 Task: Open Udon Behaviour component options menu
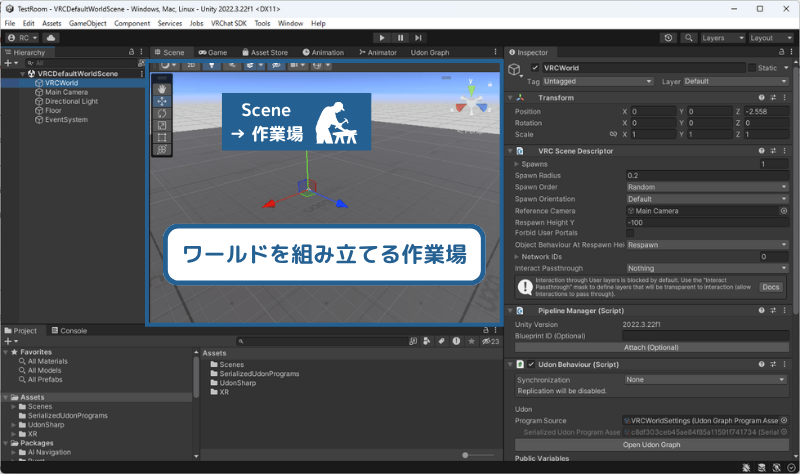pos(785,364)
